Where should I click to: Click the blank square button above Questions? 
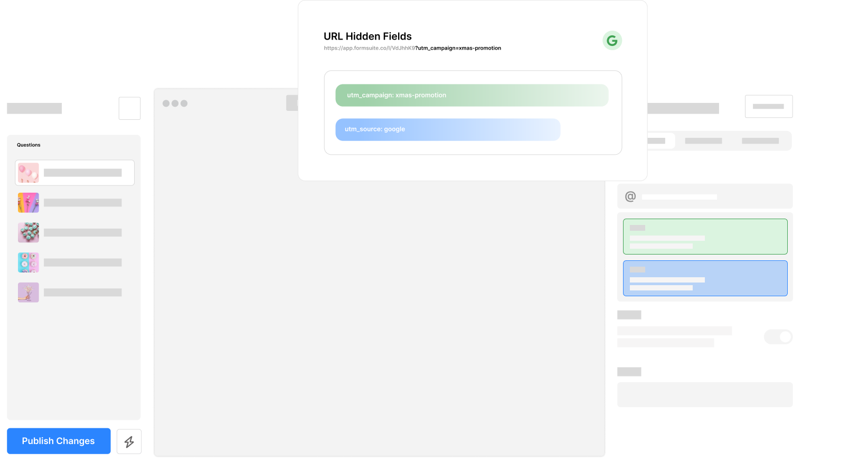tap(129, 108)
